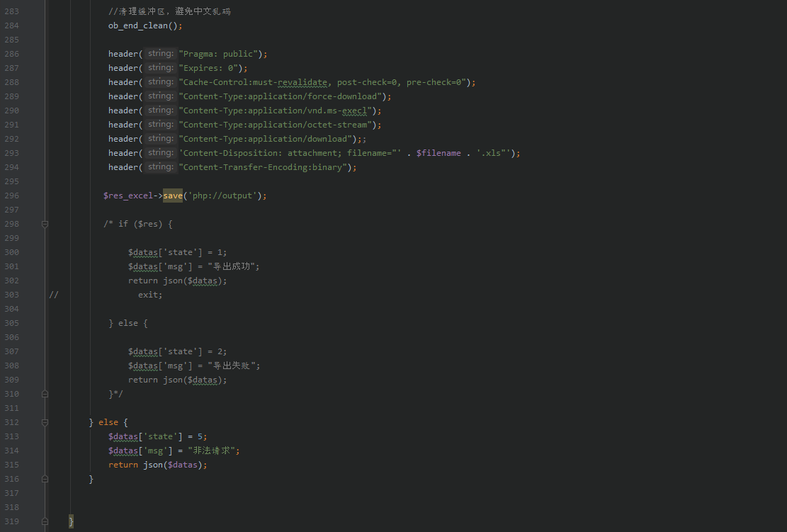Fold the block ending at line 316
The height and width of the screenshot is (532, 787).
(45, 478)
